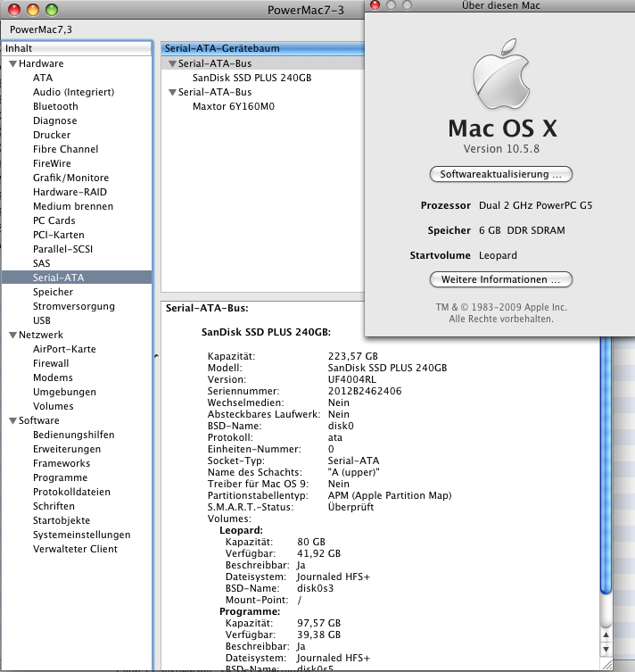The height and width of the screenshot is (672, 635).
Task: Open the Fibre Channel entry
Action: (65, 149)
